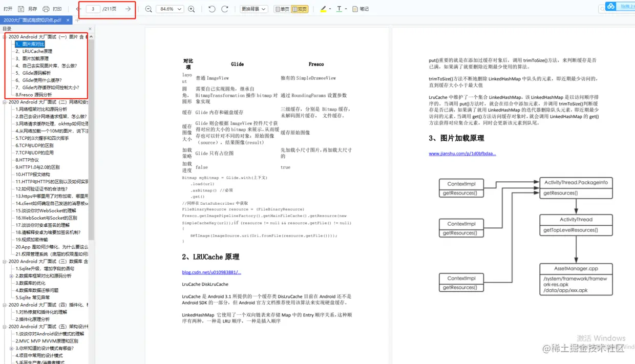Image resolution: width=635 pixels, height=364 pixels.
Task: Click the outline panel vertical scrollbar
Action: pyautogui.click(x=91, y=139)
